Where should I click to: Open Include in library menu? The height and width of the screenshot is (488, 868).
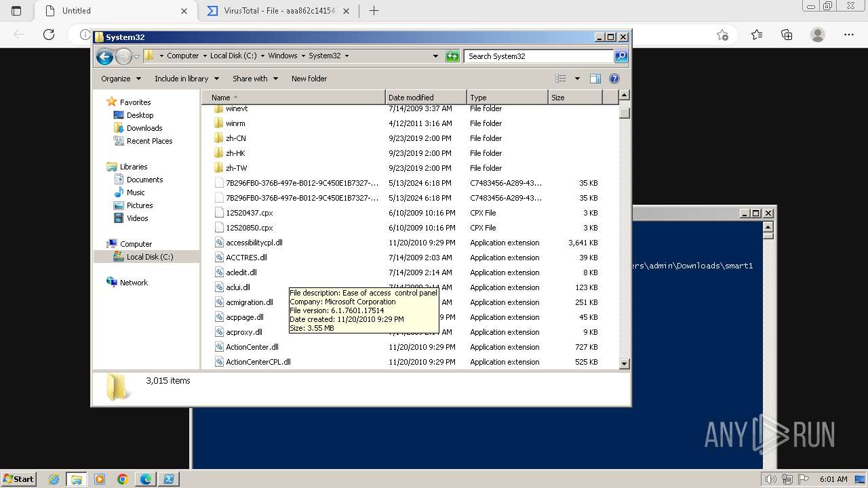pyautogui.click(x=186, y=79)
